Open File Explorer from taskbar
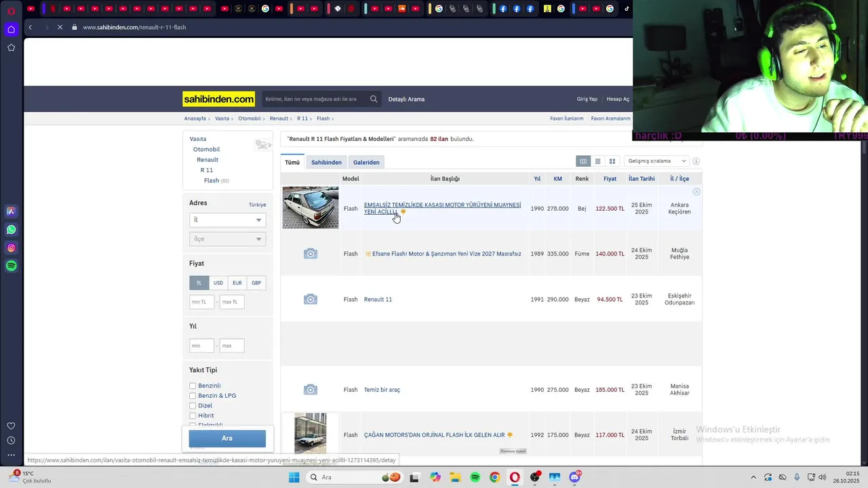This screenshot has height=488, width=868. (455, 477)
